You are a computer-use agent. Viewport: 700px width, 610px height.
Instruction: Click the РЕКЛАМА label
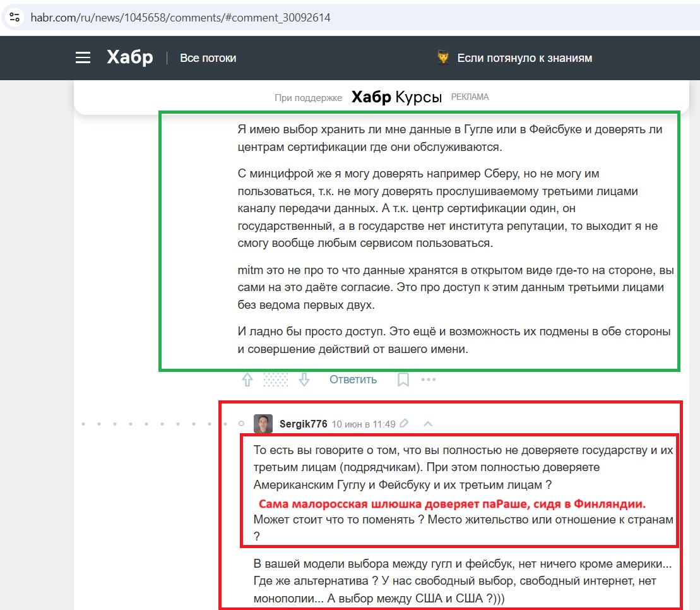pos(470,97)
